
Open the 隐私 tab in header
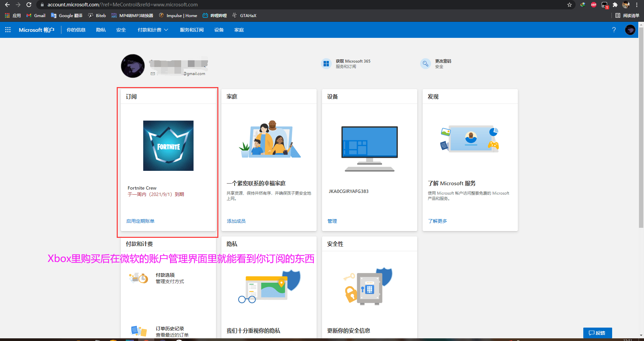[101, 30]
